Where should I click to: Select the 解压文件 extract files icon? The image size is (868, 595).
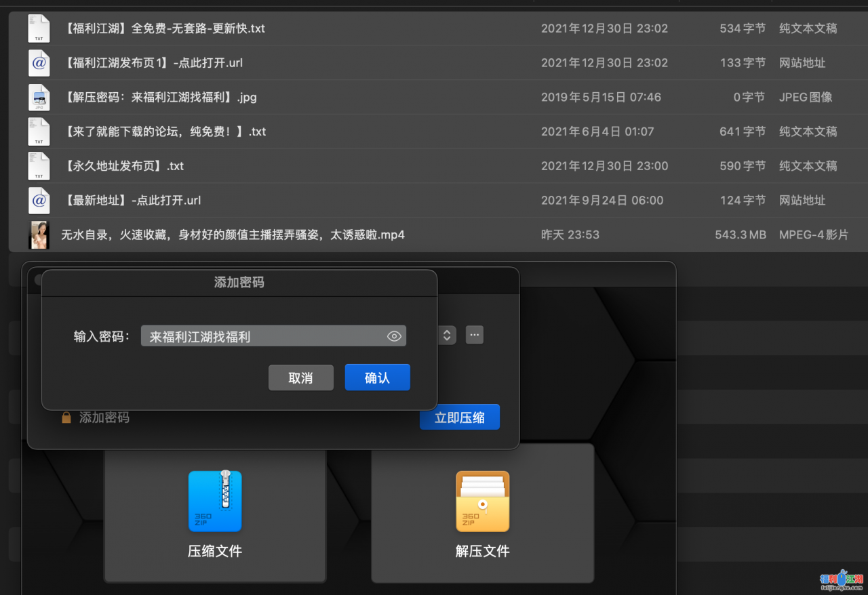point(482,500)
